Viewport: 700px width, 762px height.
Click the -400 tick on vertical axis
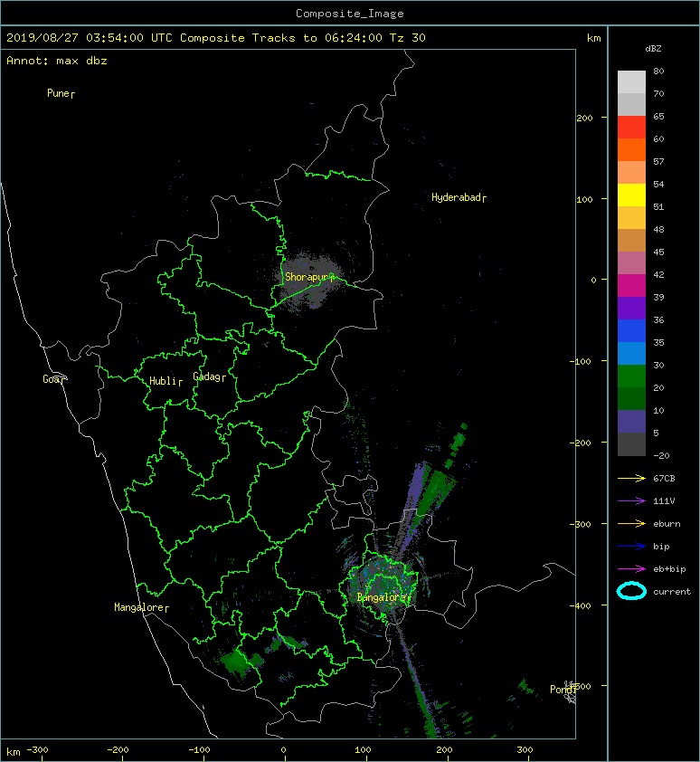pos(581,605)
